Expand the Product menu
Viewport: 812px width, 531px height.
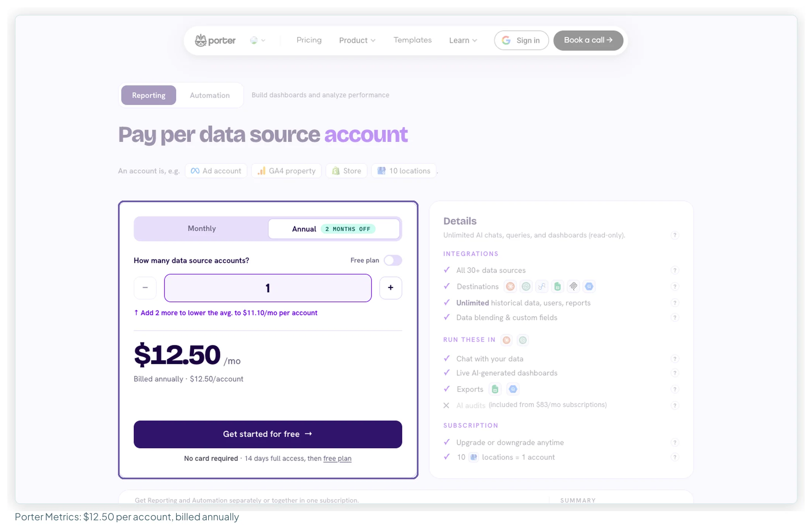(x=357, y=40)
